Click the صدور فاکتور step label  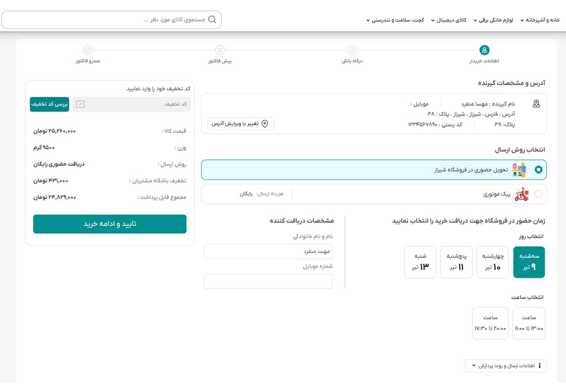88,61
